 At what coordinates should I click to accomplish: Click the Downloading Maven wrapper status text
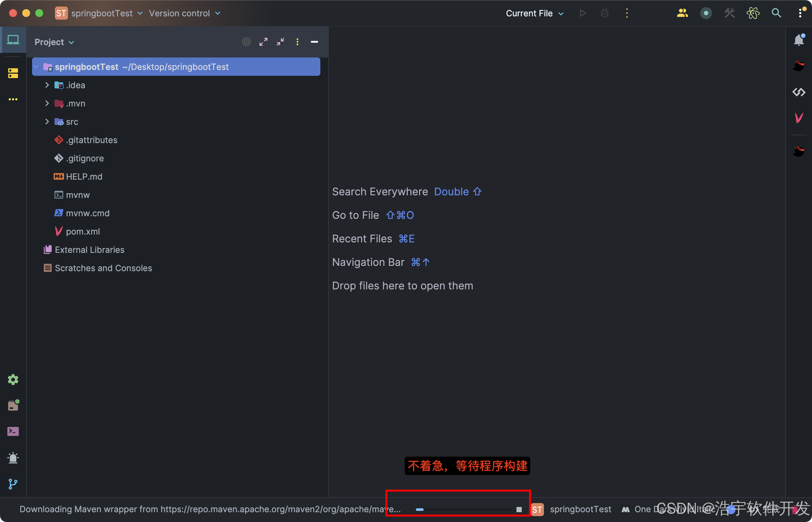click(x=210, y=509)
